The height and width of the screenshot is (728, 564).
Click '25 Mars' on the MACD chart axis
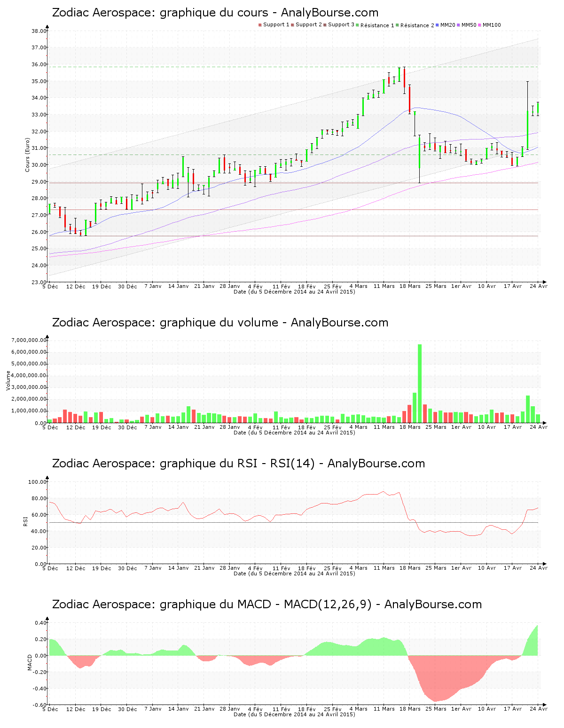pyautogui.click(x=436, y=709)
